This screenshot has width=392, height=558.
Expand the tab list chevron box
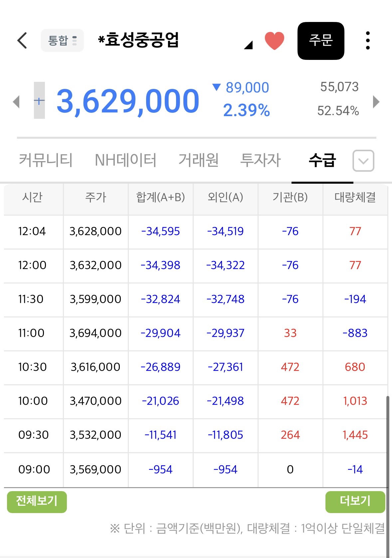tap(363, 161)
